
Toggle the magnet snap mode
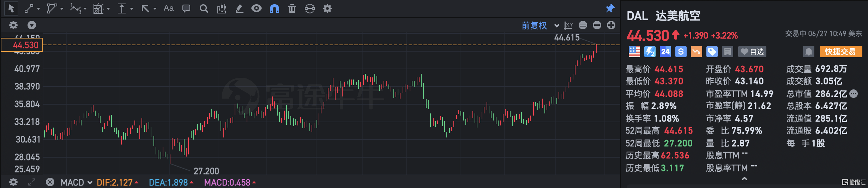tap(275, 8)
